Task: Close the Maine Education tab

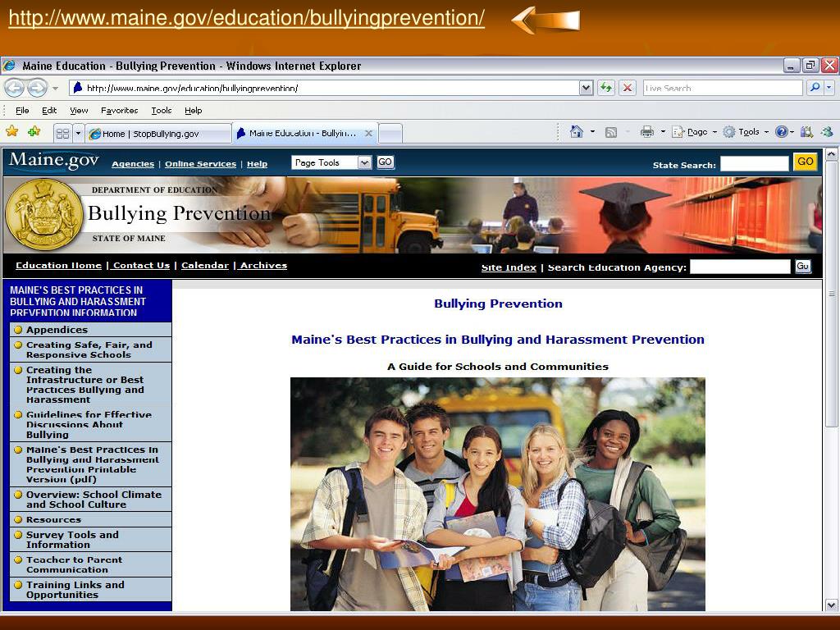Action: click(368, 134)
